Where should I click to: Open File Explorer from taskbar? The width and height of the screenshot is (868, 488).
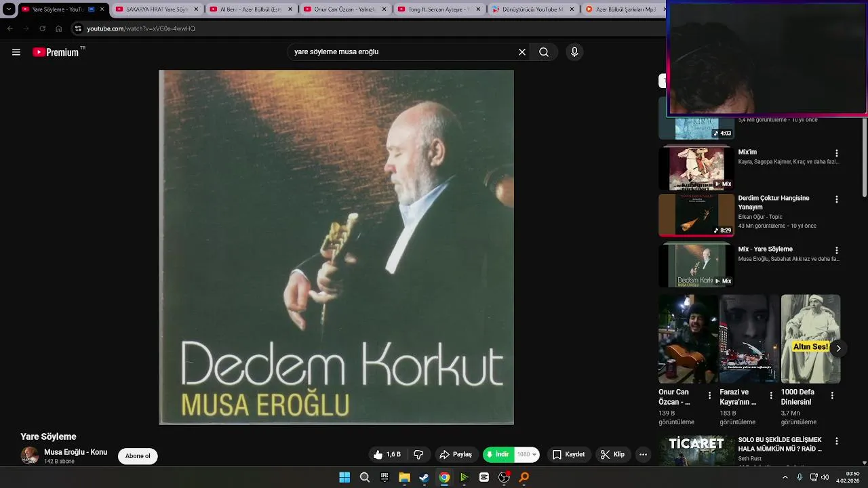[404, 477]
